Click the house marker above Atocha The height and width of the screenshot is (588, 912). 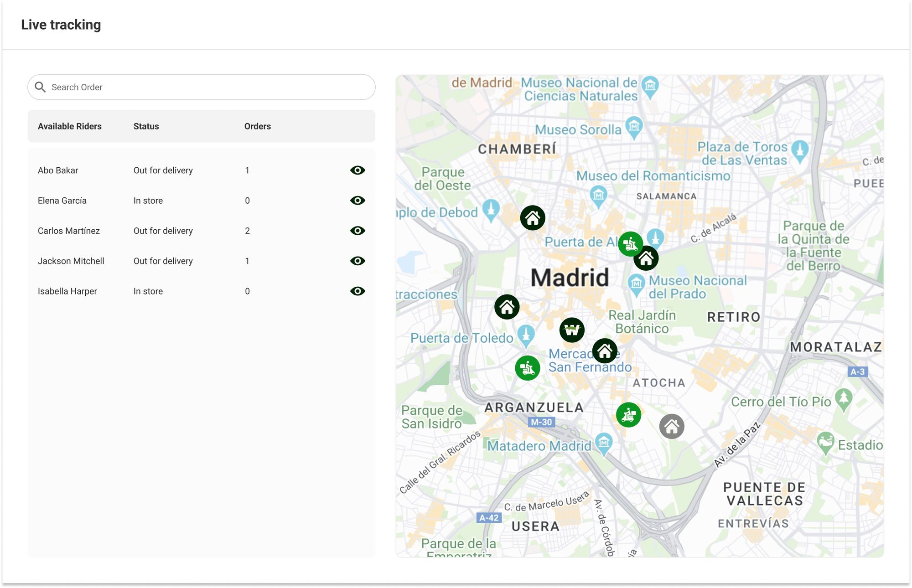click(x=605, y=351)
